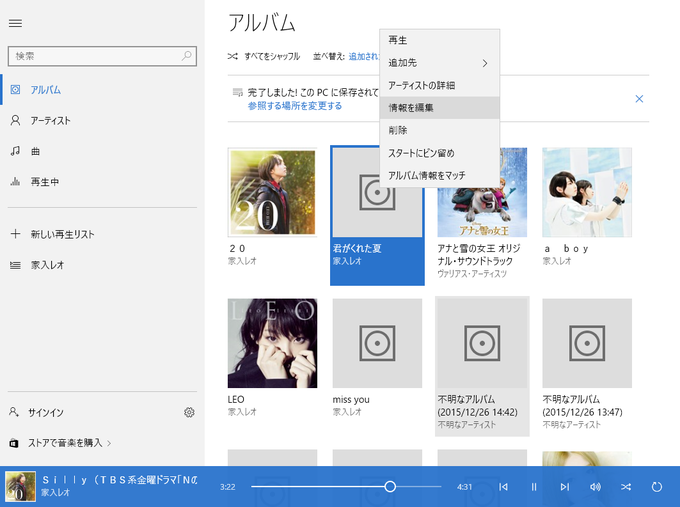Open the volume control
Viewport: 680px width, 507px height.
click(595, 487)
